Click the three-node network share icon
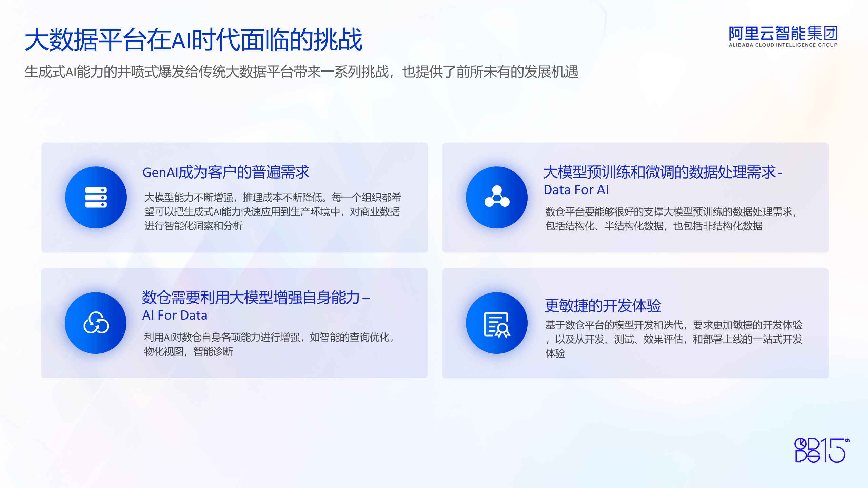The width and height of the screenshot is (868, 488). pos(497,197)
